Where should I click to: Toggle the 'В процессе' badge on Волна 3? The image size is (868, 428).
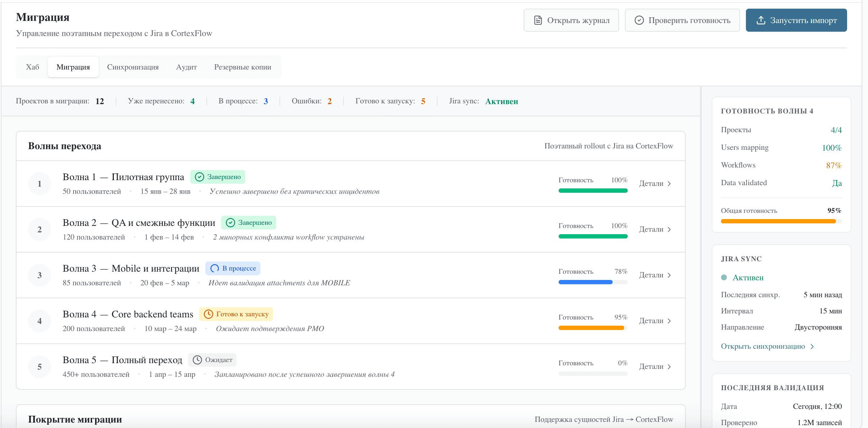233,268
